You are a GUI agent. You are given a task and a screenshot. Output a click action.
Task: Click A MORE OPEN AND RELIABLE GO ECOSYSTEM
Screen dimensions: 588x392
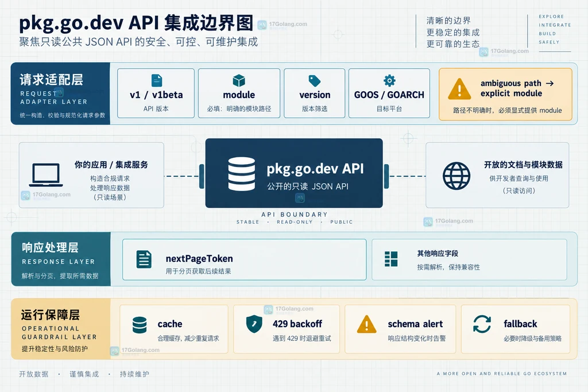click(x=502, y=374)
